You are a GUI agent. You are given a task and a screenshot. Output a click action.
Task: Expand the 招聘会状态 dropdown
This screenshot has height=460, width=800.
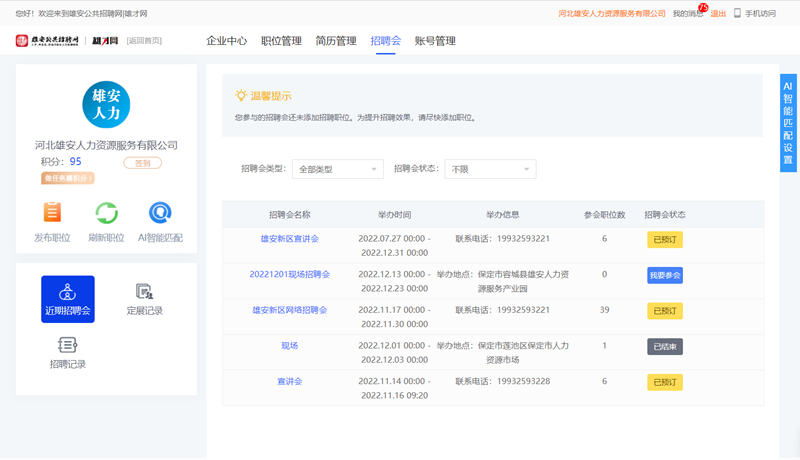coord(490,170)
